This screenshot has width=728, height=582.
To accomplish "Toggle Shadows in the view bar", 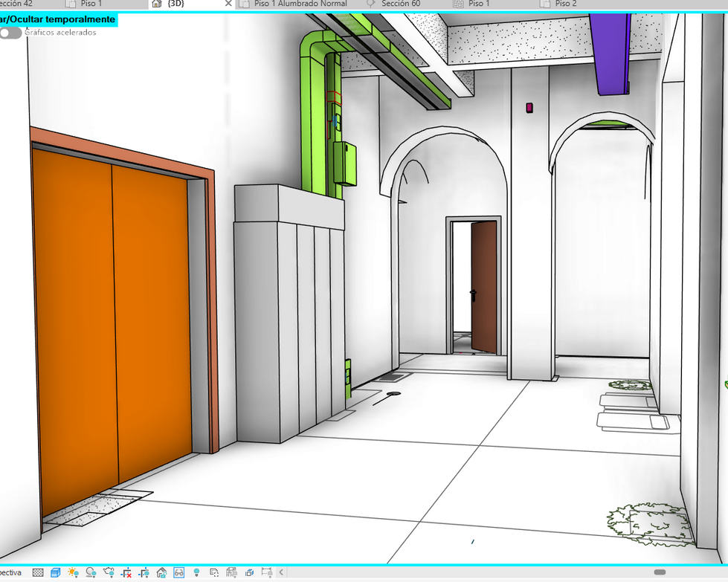I will coord(91,572).
